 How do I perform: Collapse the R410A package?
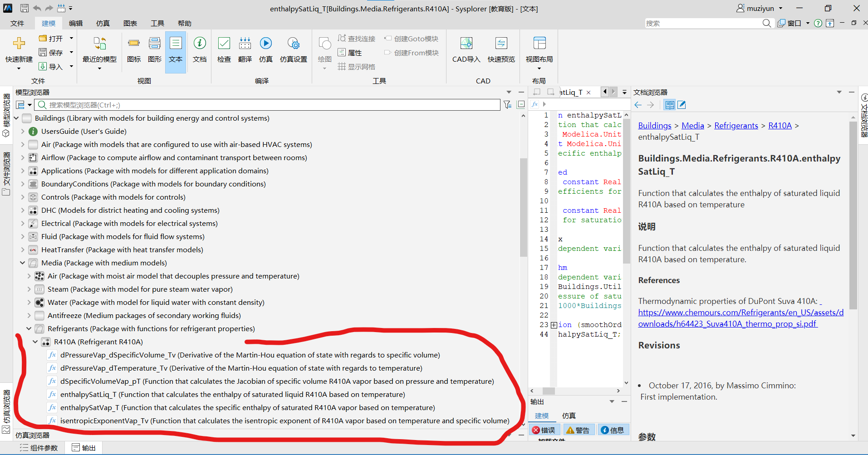35,342
